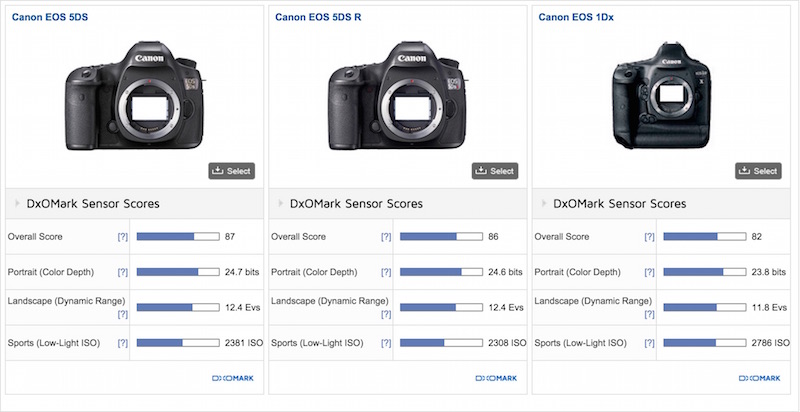800x412 pixels.
Task: Click Sports (Low-Light ISO) label for EOS 5DS
Action: click(54, 343)
